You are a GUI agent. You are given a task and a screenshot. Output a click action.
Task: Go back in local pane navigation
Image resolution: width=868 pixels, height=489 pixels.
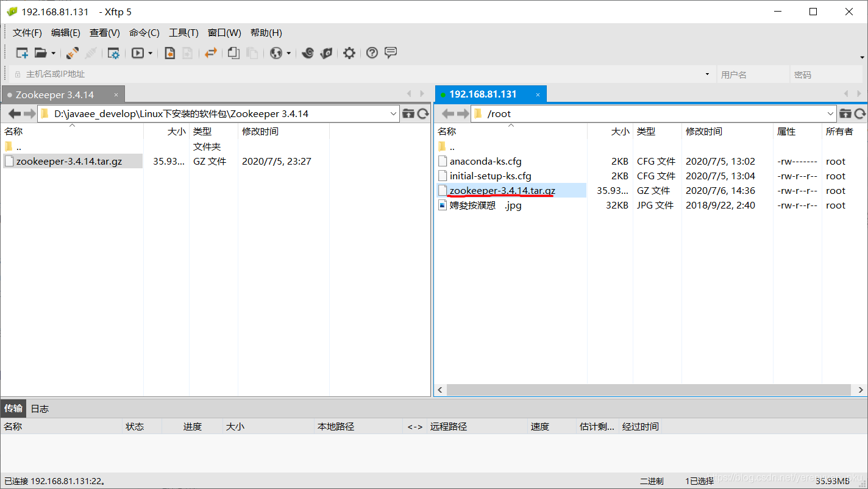coord(14,113)
